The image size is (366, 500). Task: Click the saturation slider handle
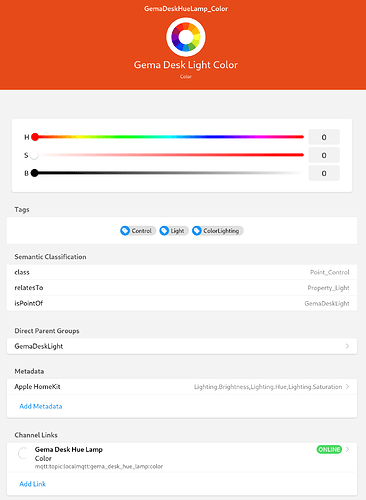point(34,155)
